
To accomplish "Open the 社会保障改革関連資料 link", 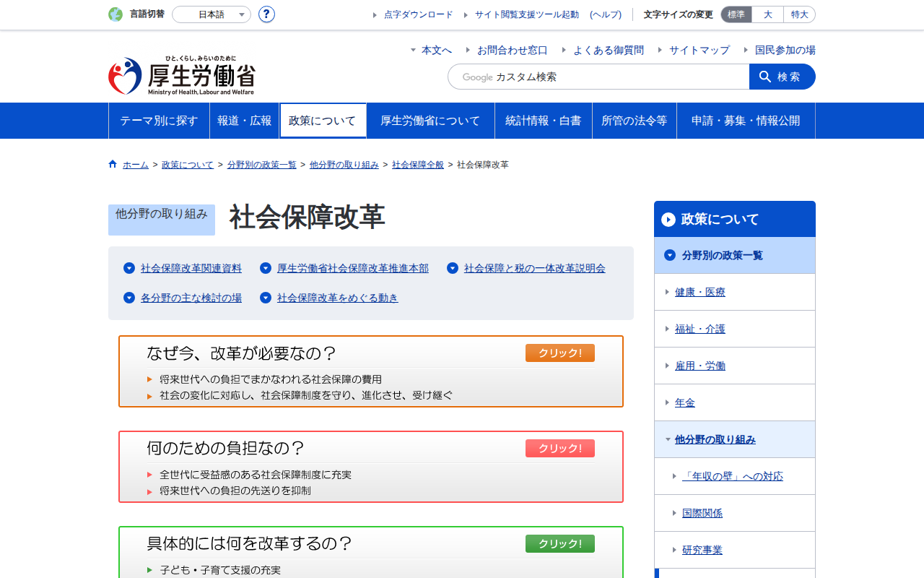I will point(191,268).
